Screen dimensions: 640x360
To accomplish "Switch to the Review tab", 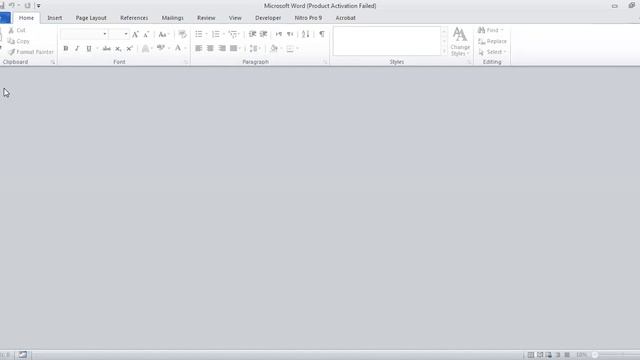I will [x=206, y=18].
